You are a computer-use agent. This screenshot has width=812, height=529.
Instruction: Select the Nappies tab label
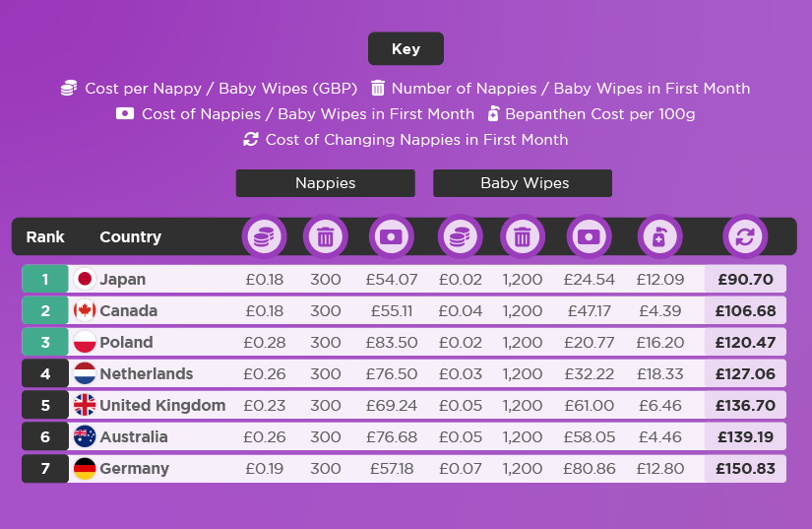(325, 183)
